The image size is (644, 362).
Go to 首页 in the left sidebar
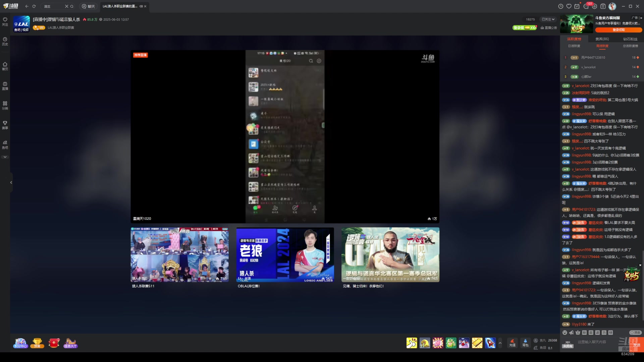[5, 66]
